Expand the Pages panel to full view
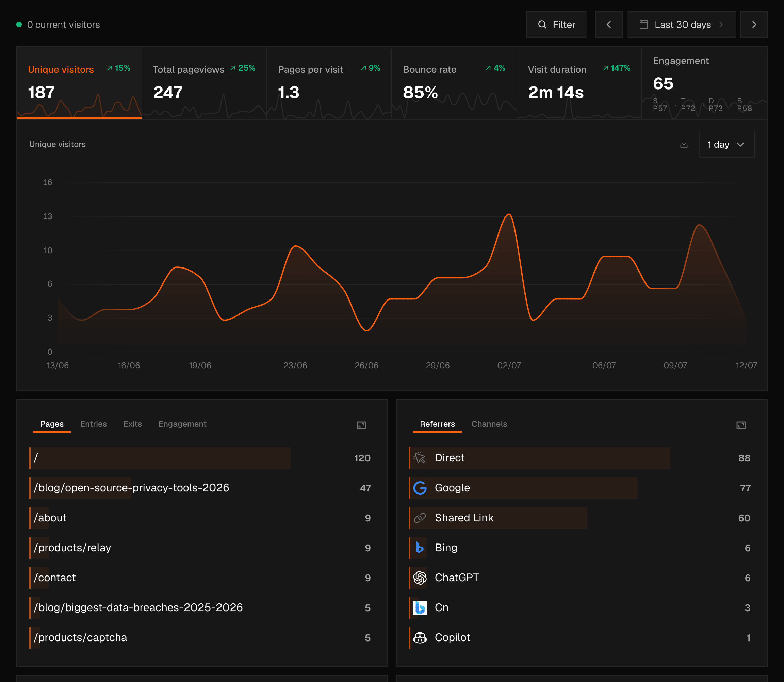 click(x=361, y=425)
